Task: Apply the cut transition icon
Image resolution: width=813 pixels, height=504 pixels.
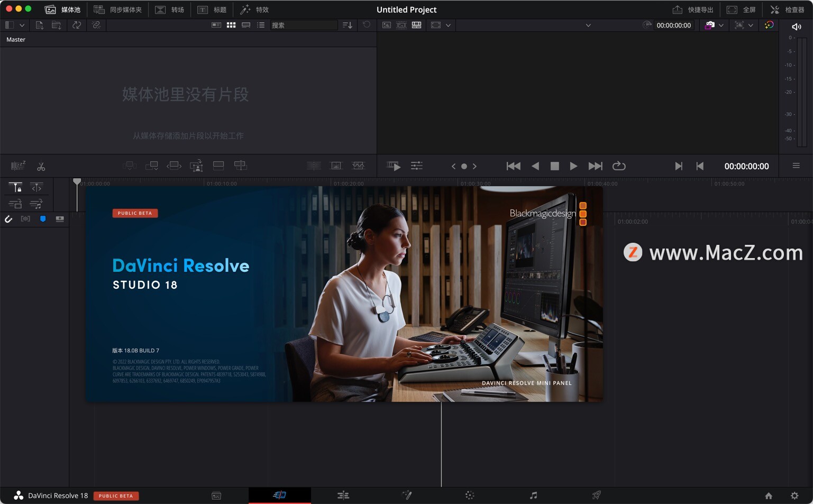Action: click(314, 166)
